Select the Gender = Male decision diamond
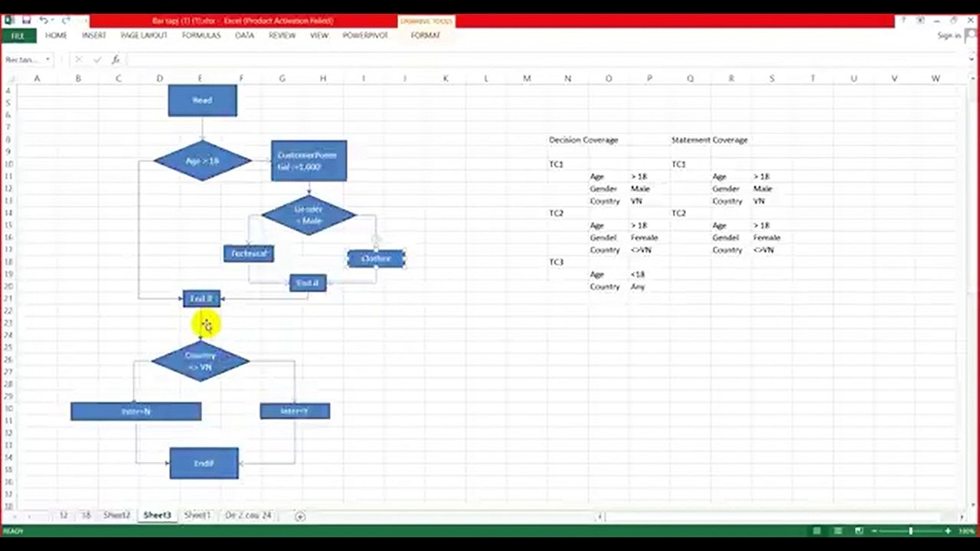The image size is (980, 551). [308, 215]
